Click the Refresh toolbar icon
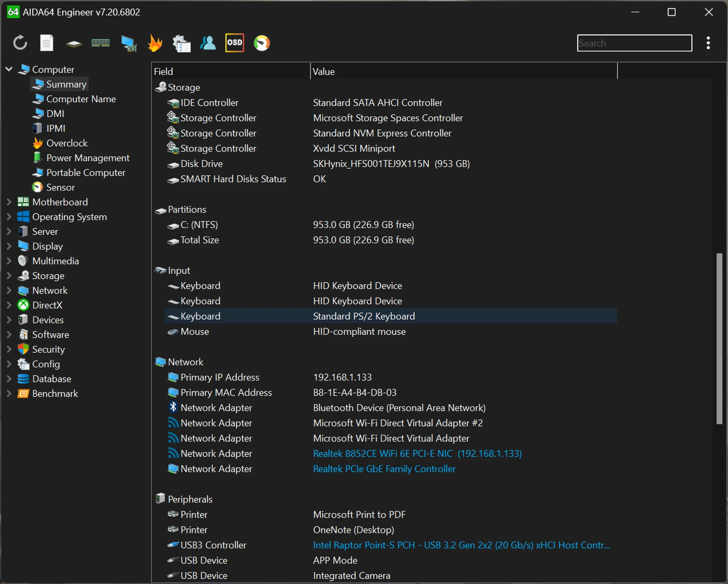The height and width of the screenshot is (584, 728). point(20,43)
